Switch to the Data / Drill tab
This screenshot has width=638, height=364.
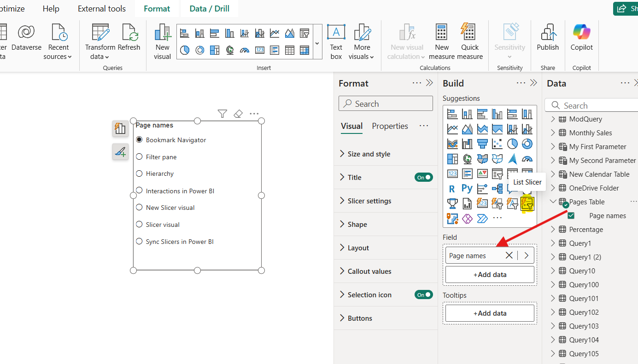tap(209, 8)
